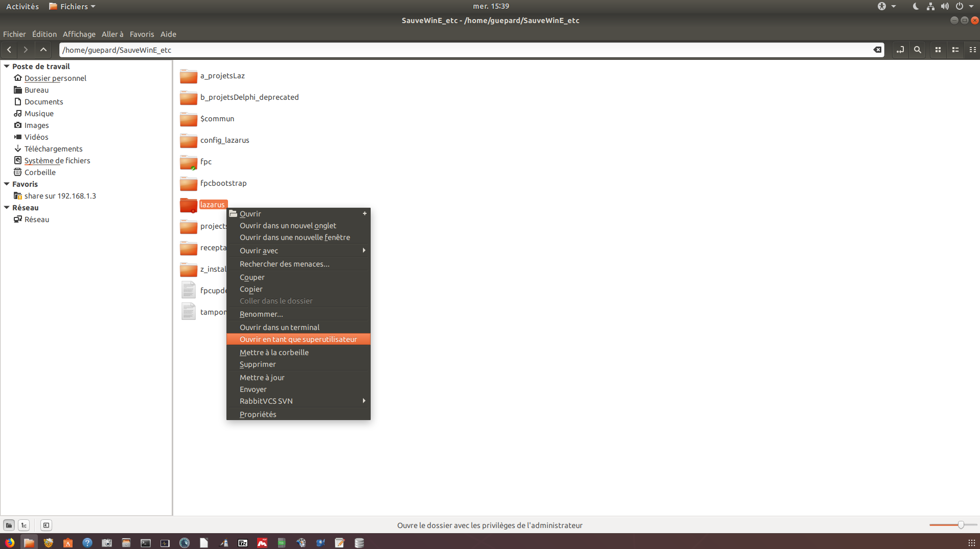Choose Ouvrir in the context menu
This screenshot has width=980, height=549.
tap(298, 214)
